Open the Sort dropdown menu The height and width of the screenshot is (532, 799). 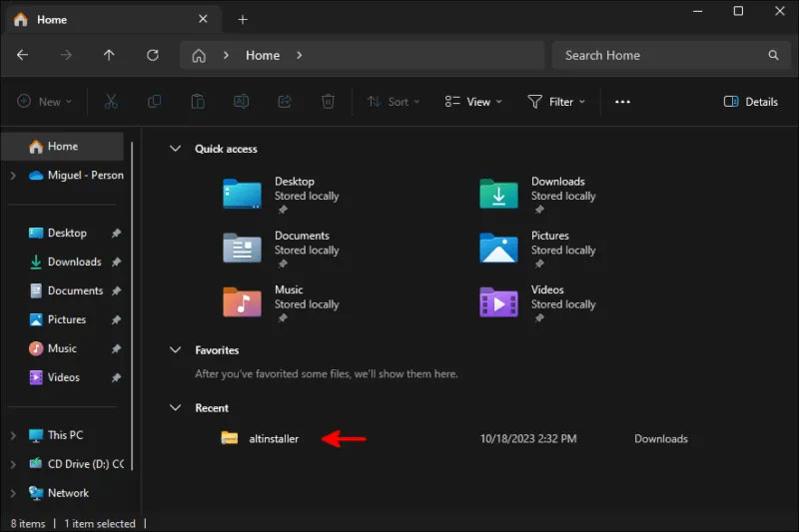click(x=394, y=102)
